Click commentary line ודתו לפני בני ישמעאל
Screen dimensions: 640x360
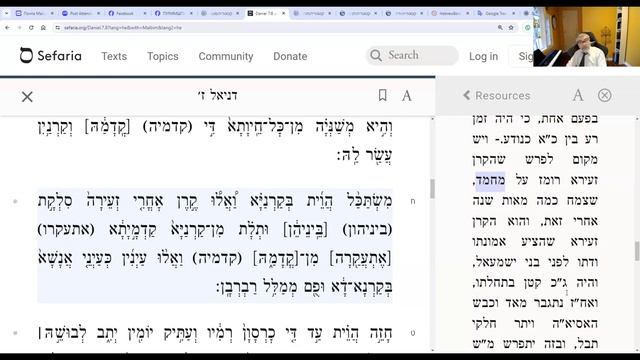(x=535, y=262)
